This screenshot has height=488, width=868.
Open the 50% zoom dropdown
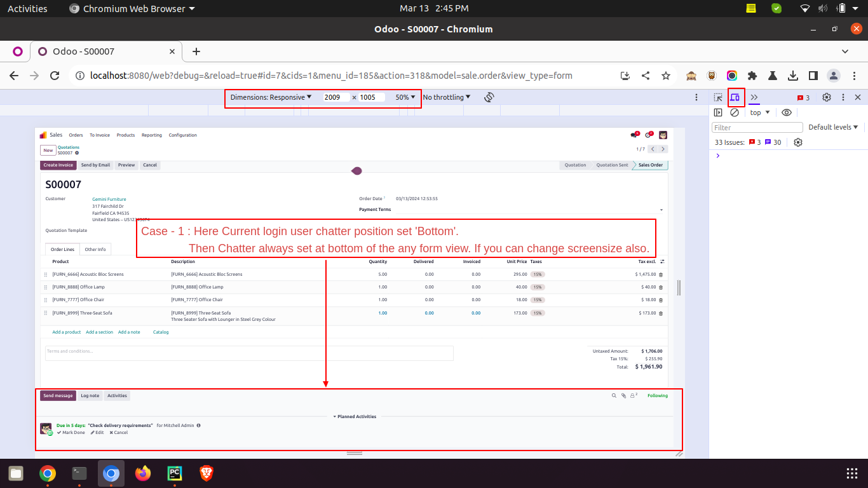(405, 97)
